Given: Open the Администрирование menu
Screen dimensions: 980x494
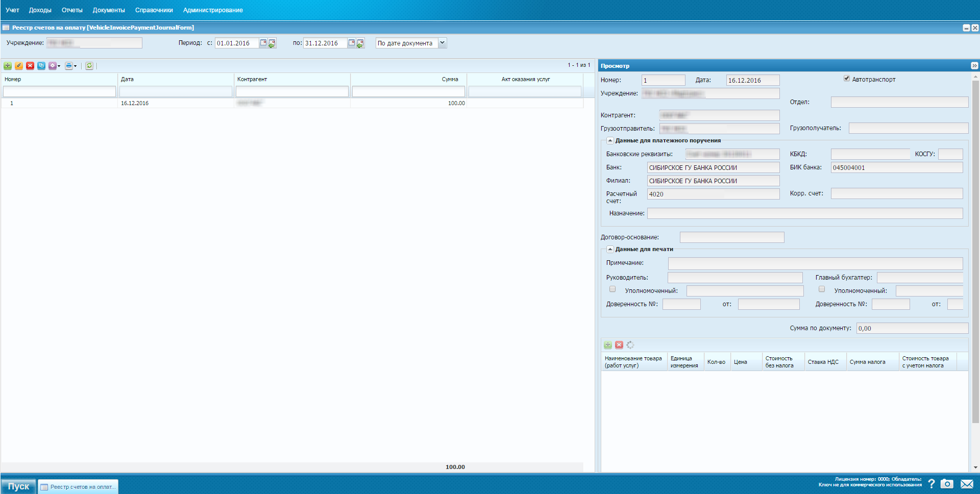Looking at the screenshot, I should pyautogui.click(x=213, y=10).
